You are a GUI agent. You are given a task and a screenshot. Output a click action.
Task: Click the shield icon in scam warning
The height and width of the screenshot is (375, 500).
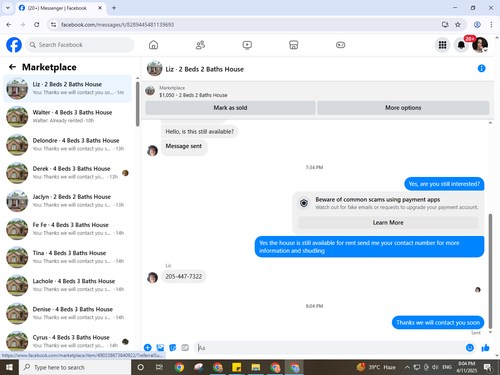point(304,203)
